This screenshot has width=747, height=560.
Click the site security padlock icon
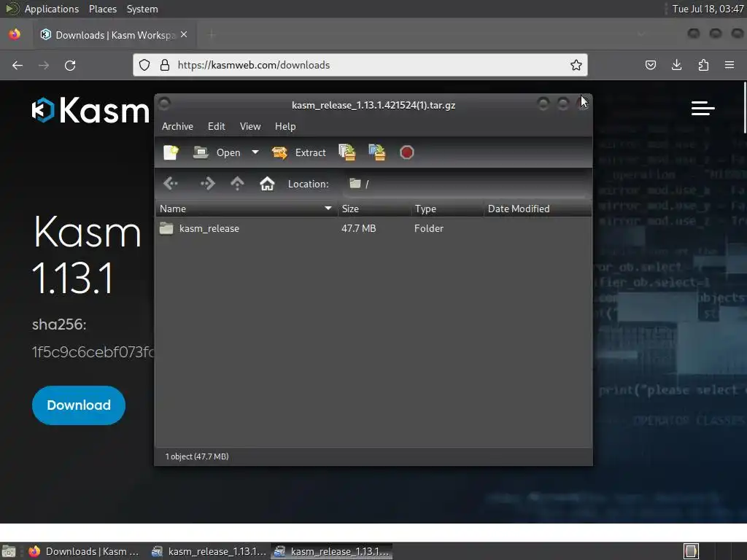(165, 65)
